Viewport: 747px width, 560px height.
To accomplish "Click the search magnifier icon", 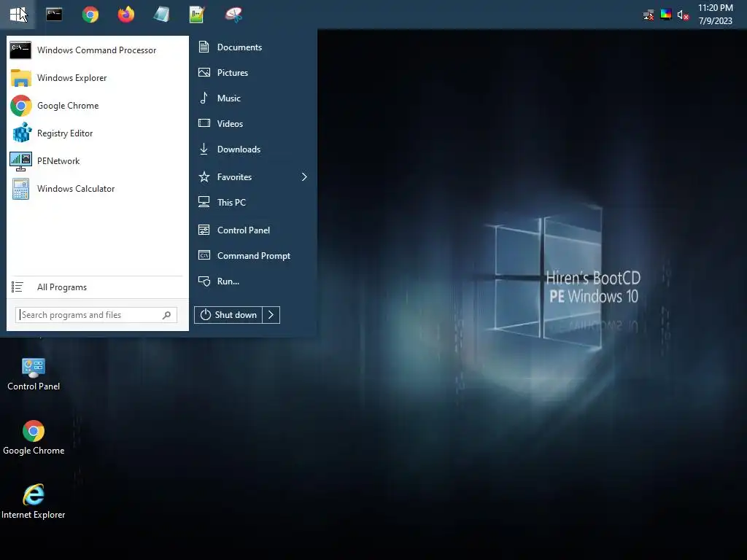I will (166, 315).
